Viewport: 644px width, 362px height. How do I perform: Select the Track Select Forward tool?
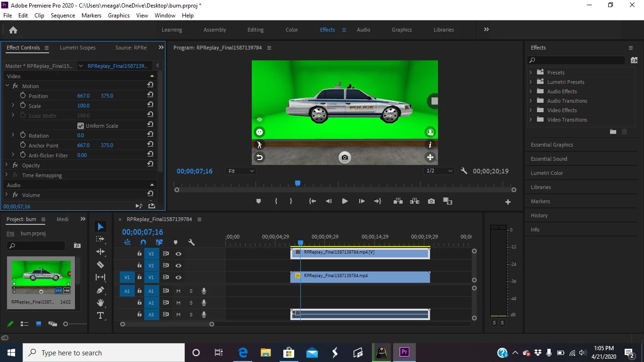100,239
